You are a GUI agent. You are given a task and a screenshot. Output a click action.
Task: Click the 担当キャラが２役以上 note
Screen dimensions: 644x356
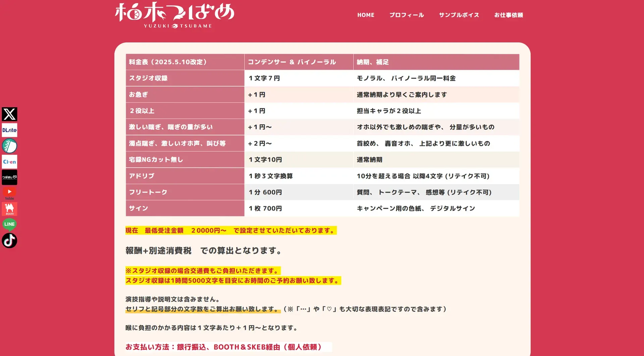coord(436,111)
